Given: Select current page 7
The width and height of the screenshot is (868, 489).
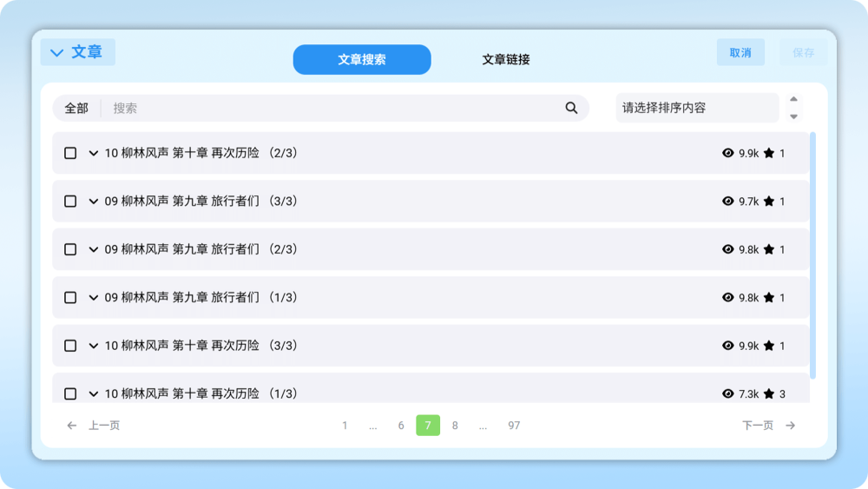Looking at the screenshot, I should (428, 426).
